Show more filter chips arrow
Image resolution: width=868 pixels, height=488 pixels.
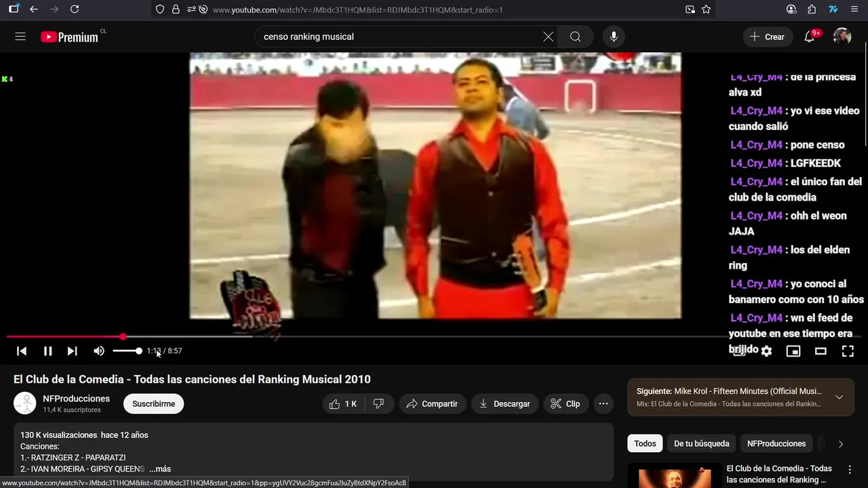840,444
